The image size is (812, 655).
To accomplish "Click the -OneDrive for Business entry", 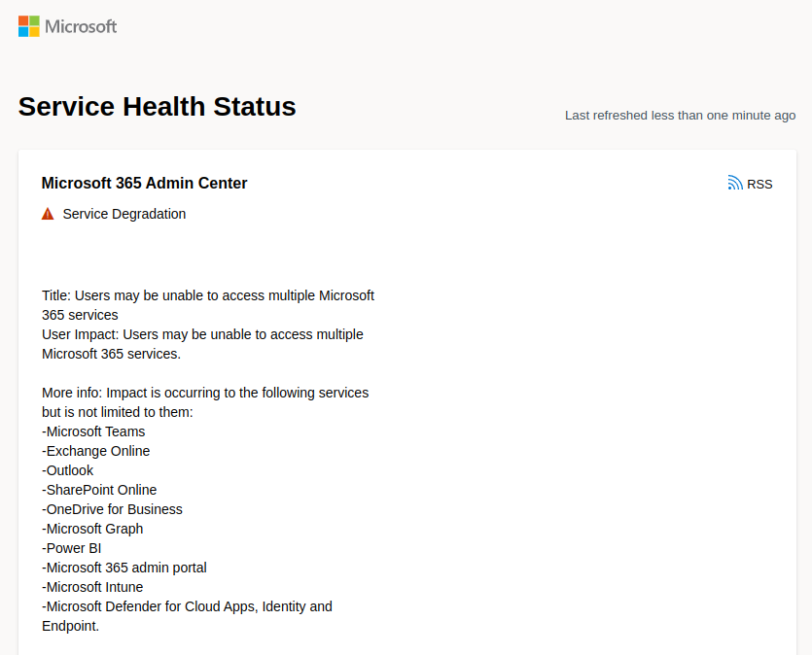I will click(113, 509).
